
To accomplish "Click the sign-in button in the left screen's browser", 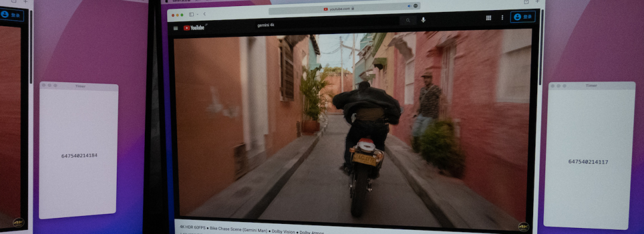I will pyautogui.click(x=11, y=14).
